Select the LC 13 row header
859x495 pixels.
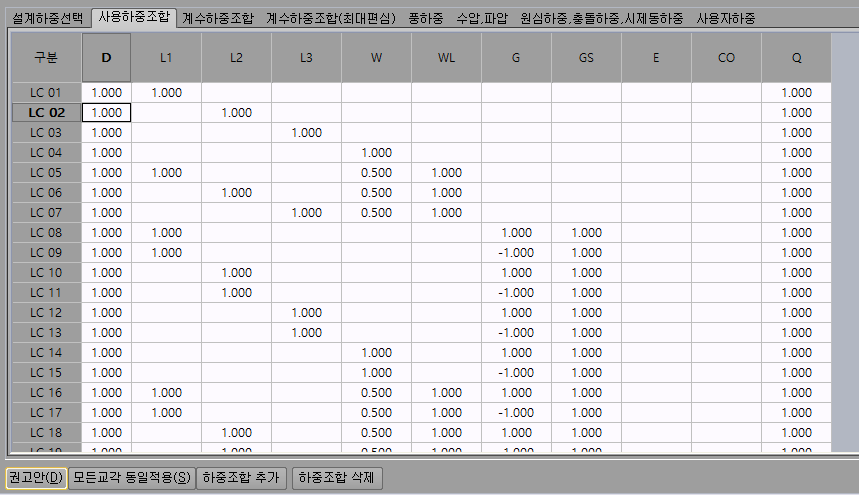tap(47, 332)
